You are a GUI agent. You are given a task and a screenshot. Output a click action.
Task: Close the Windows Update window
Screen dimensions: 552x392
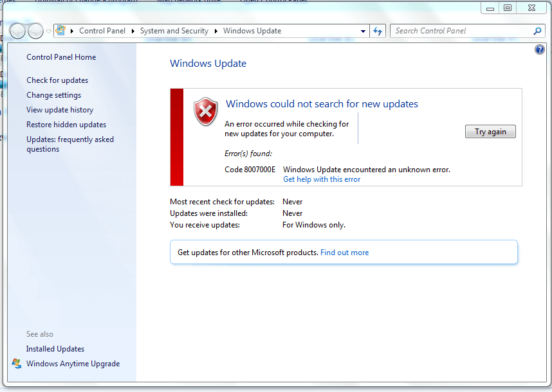pos(531,8)
